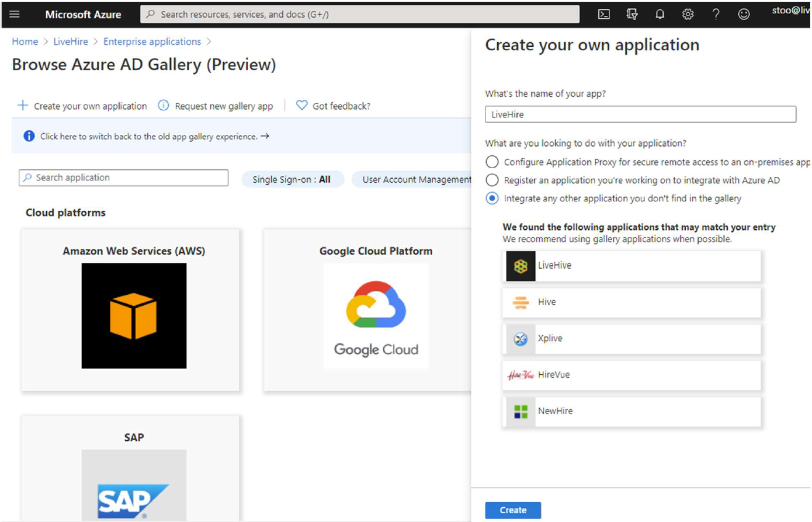Select Configure Application Proxy radio option
This screenshot has width=812, height=522.
(x=492, y=162)
